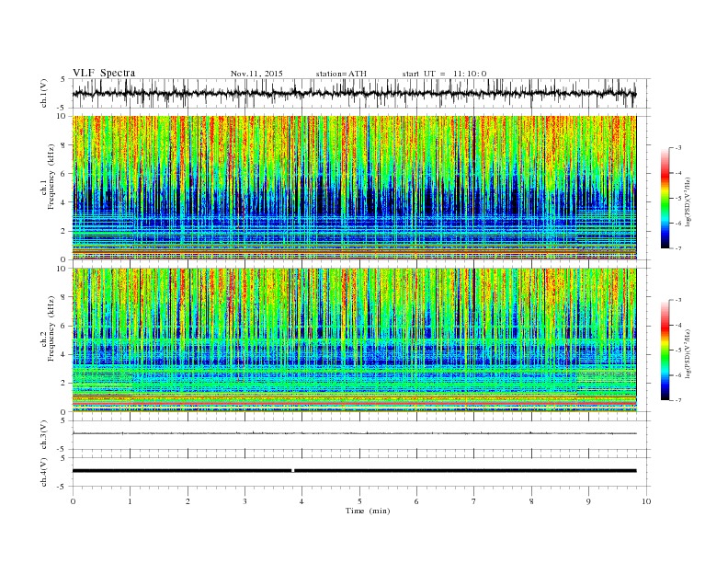Screen dimensions: 728x563
Task: Click the "Time (min)" axis label
Action: point(368,511)
